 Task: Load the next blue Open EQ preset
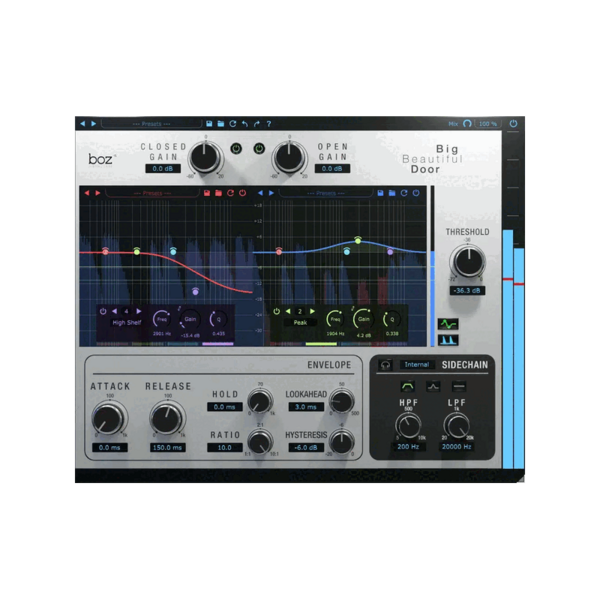tap(271, 193)
